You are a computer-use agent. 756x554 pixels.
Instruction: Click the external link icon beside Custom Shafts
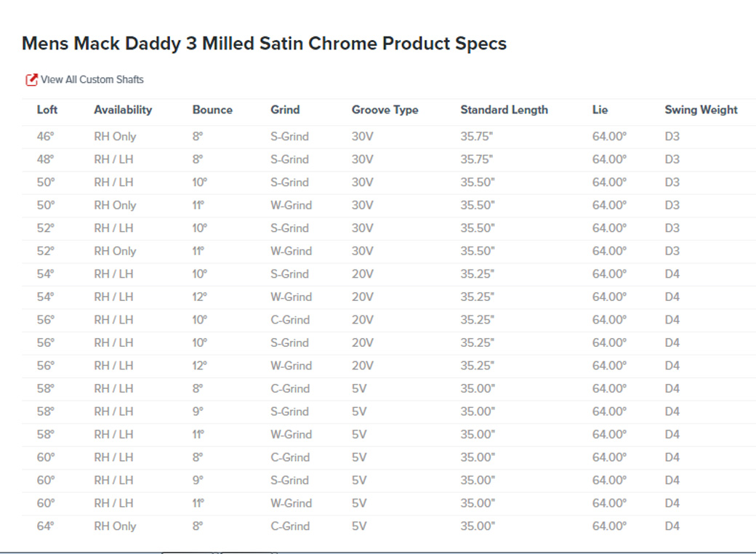(x=31, y=79)
